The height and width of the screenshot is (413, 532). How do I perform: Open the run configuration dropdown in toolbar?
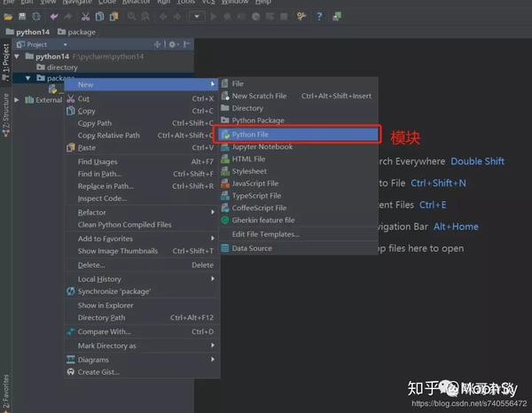coord(197,16)
